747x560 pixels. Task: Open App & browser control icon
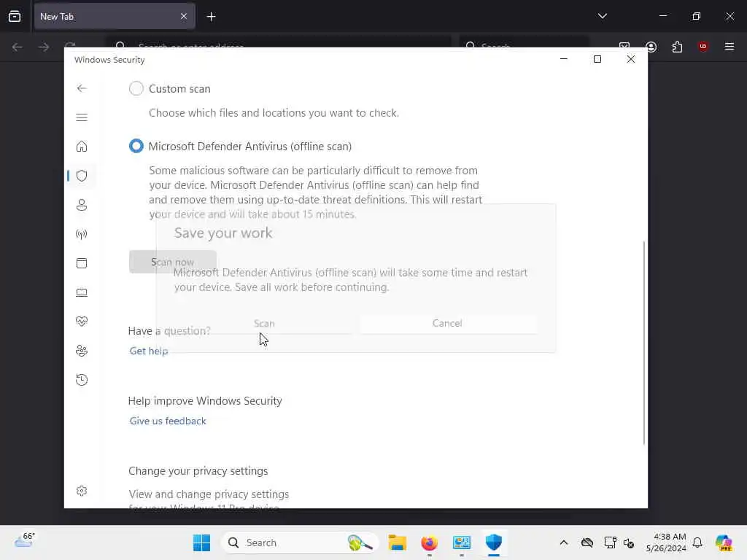click(x=82, y=262)
